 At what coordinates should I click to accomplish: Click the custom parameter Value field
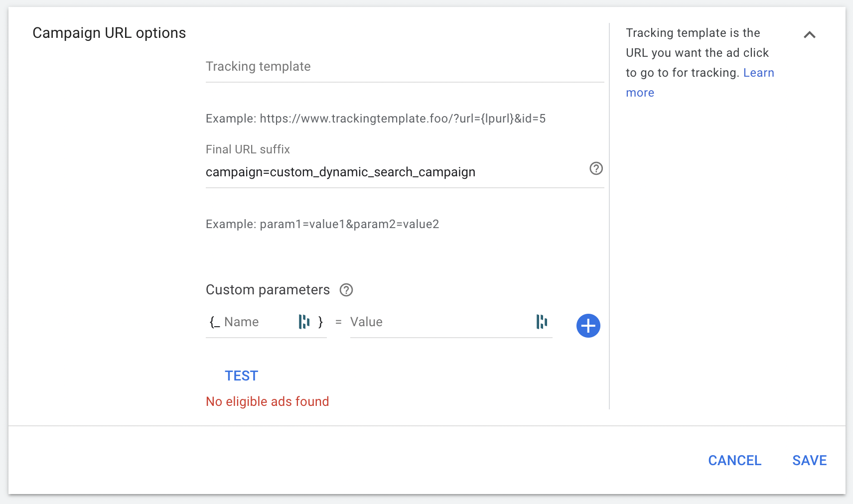coord(438,322)
